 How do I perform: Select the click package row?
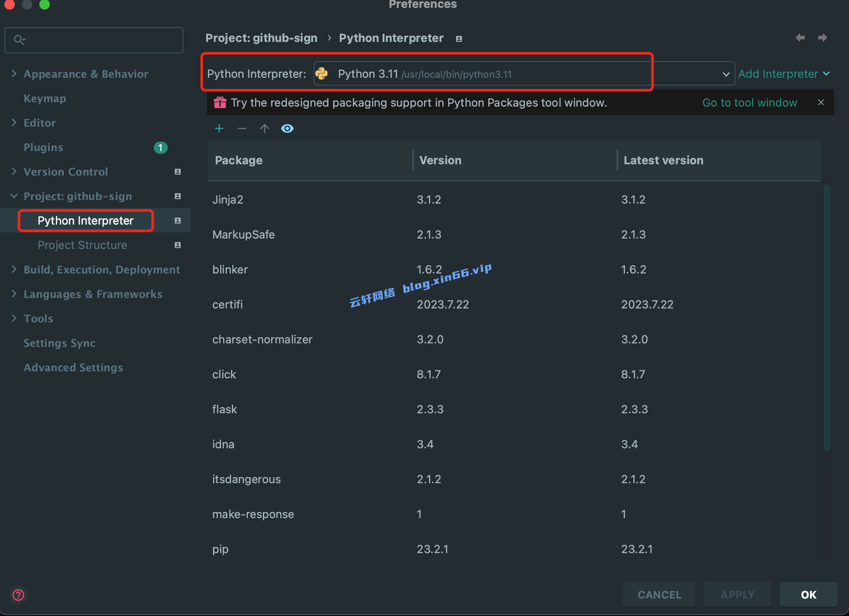tap(514, 374)
